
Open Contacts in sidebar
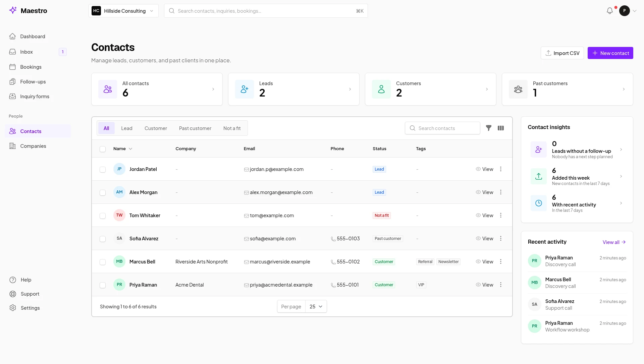pos(38,131)
